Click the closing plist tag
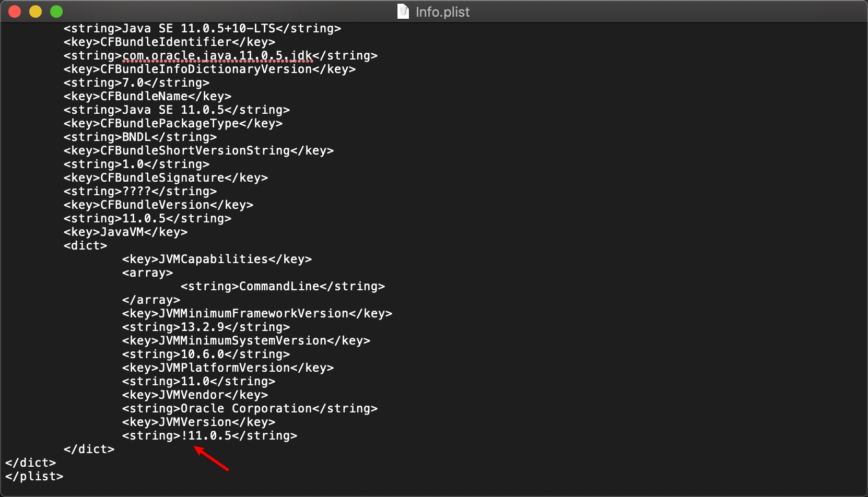Viewport: 868px width, 497px height. tap(34, 476)
